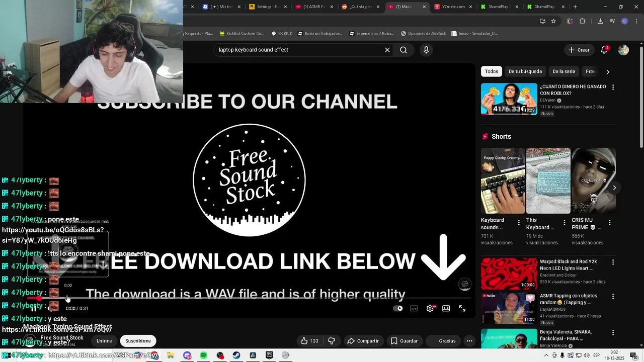The image size is (644, 362).
Task: Open File Explorer from the taskbar
Action: [171, 355]
